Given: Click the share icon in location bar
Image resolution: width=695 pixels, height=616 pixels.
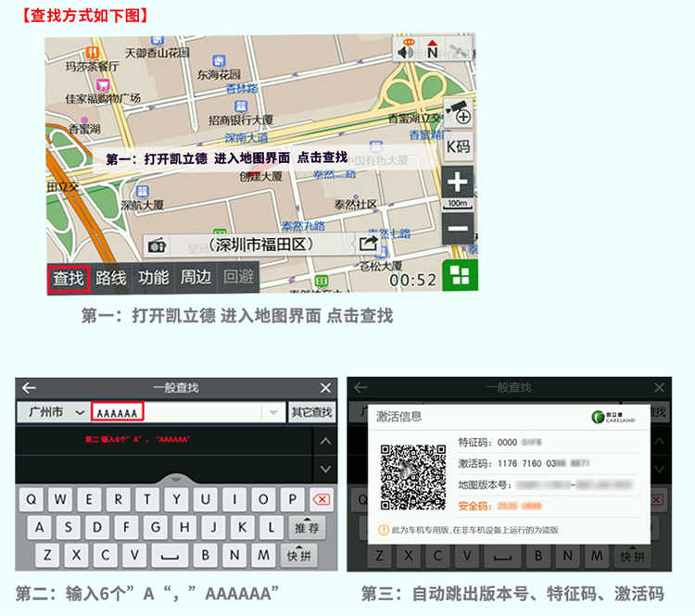Looking at the screenshot, I should pyautogui.click(x=369, y=243).
